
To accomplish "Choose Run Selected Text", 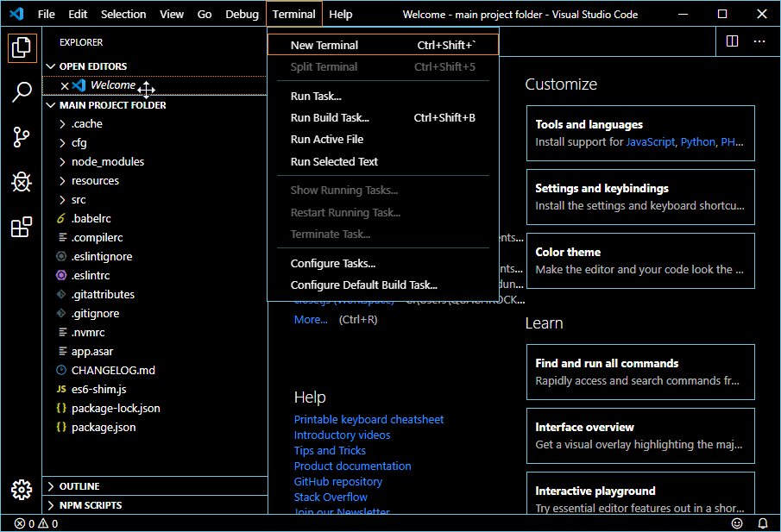I will (383, 161).
